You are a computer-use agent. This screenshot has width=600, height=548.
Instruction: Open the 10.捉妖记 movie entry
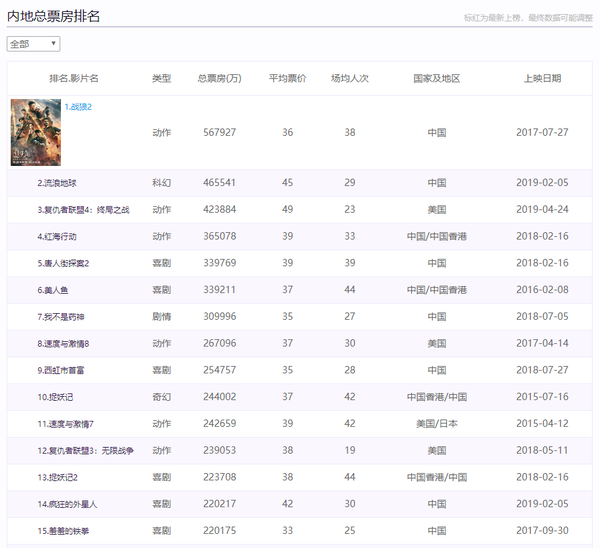(55, 397)
